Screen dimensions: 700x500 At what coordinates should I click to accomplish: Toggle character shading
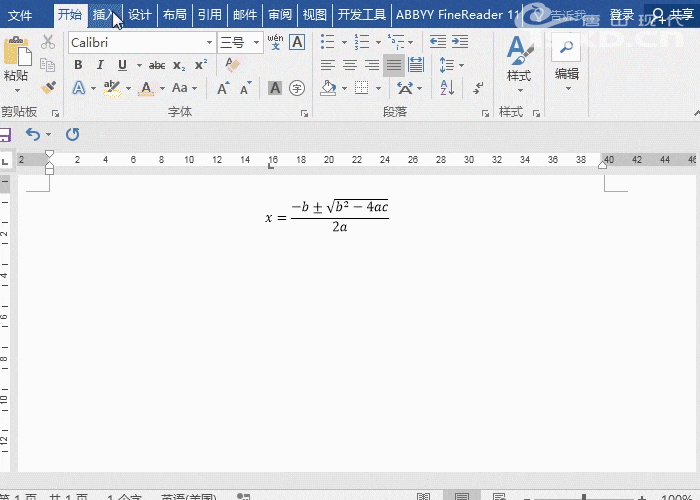[x=275, y=88]
